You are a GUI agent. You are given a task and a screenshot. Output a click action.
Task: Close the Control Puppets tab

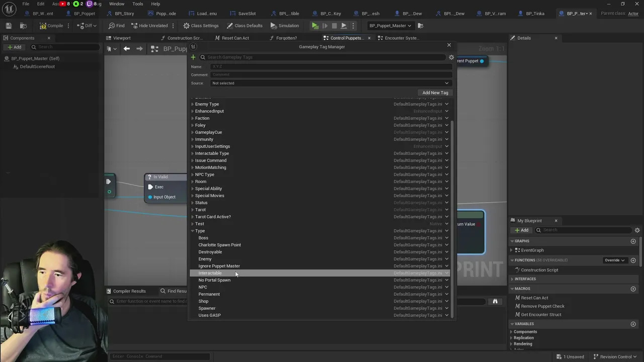pos(369,38)
